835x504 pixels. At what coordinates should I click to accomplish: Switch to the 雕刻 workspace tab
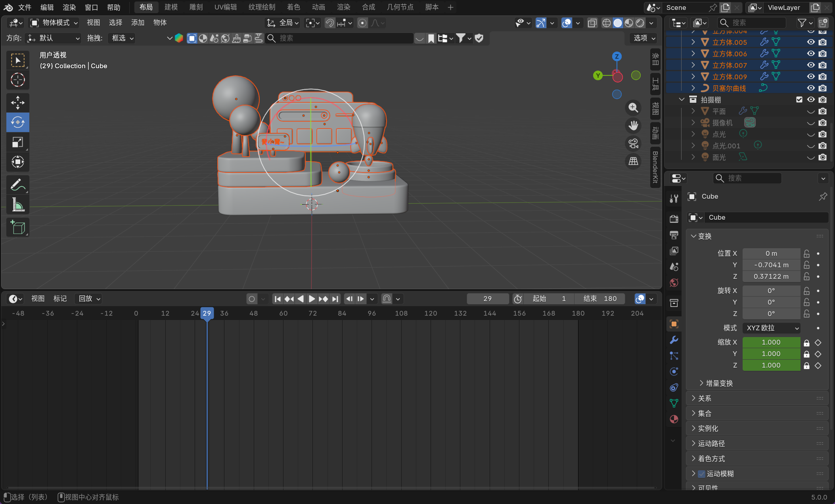pyautogui.click(x=196, y=7)
